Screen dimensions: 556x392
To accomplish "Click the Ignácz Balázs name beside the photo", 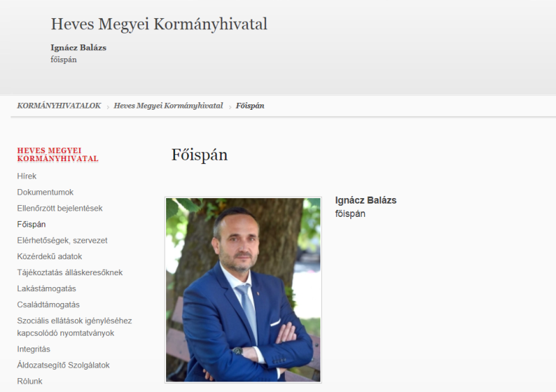I will click(366, 200).
